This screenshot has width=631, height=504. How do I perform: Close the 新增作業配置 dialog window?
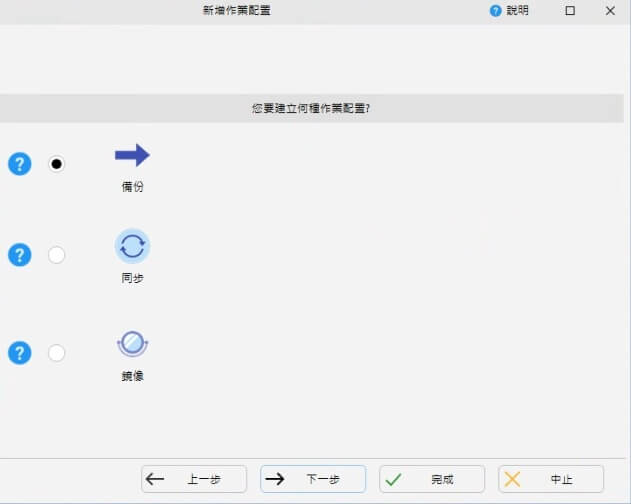coord(610,11)
